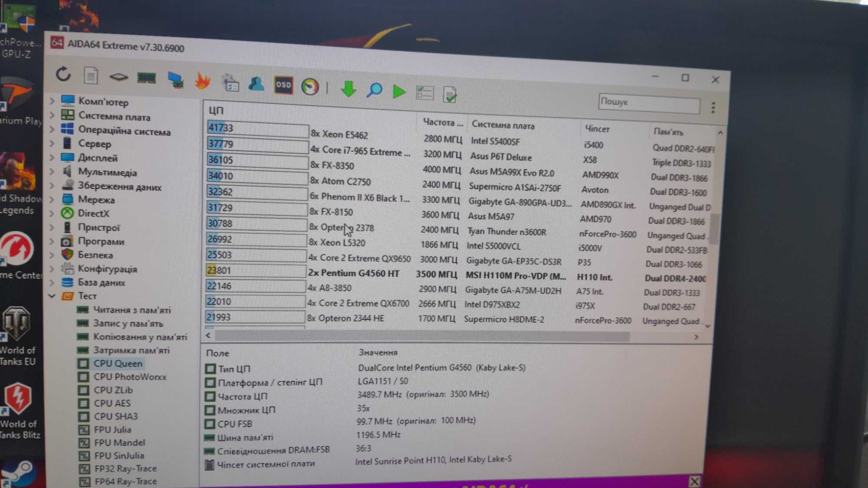Click the ЦП column header

[216, 110]
